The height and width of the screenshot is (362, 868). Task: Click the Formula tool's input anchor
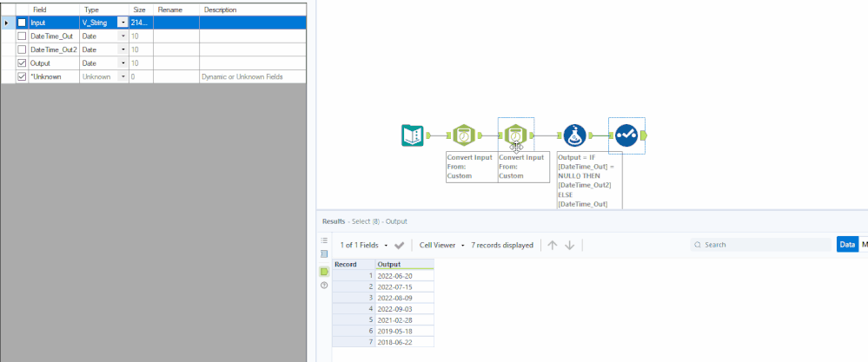(559, 135)
